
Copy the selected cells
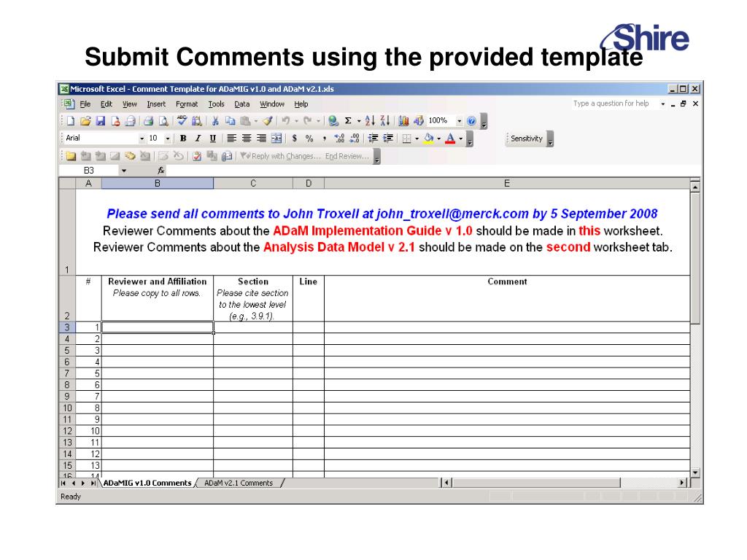230,121
